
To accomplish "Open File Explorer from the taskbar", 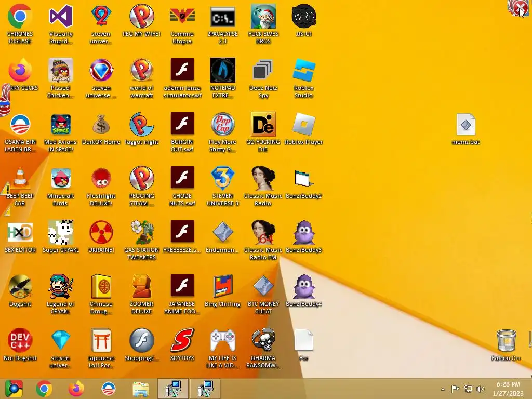I will [140, 389].
